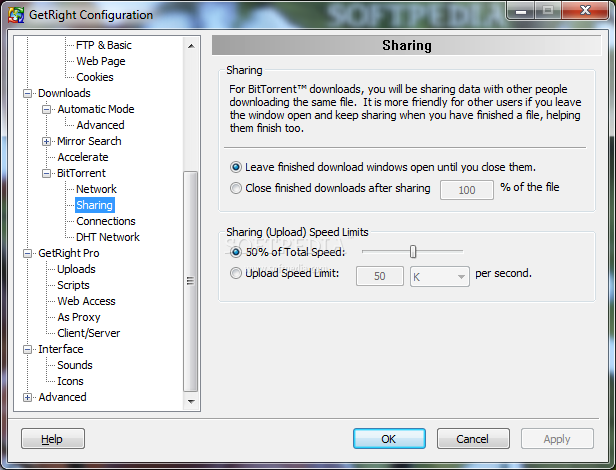616x470 pixels.
Task: Collapse the GetRight Pro tree node
Action: point(28,253)
